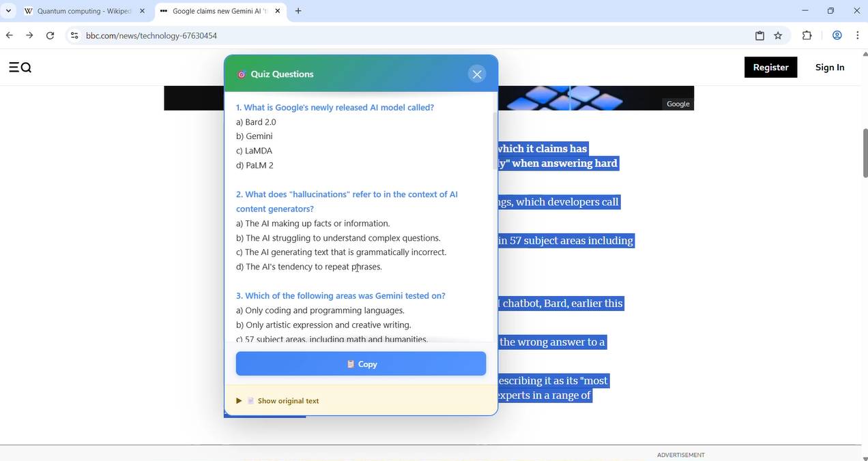Click question 3 about Gemini tested areas
Image resolution: width=868 pixels, height=461 pixels.
coord(341,296)
